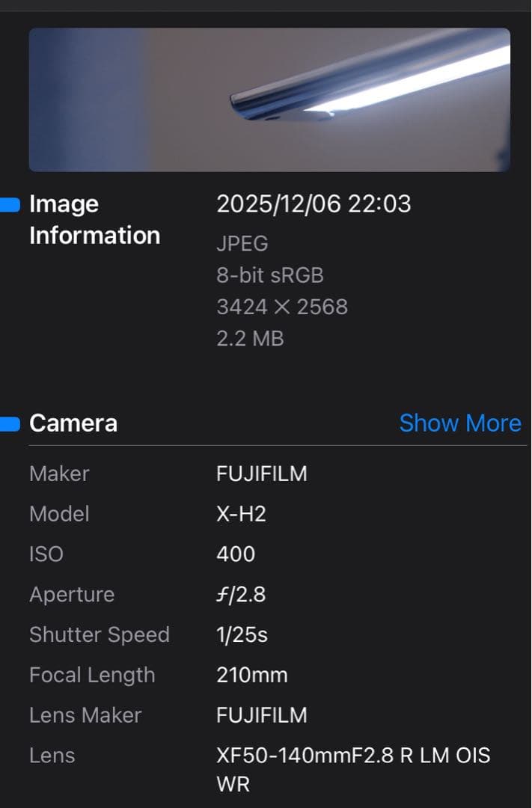
Task: Tap the 8-bit sRGB color profile entry
Action: click(270, 275)
